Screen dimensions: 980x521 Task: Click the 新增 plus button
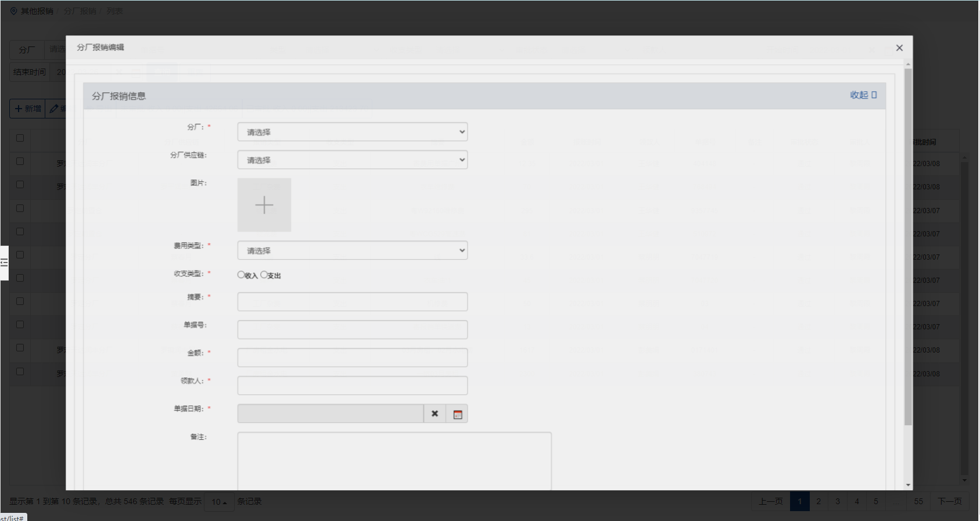[27, 109]
